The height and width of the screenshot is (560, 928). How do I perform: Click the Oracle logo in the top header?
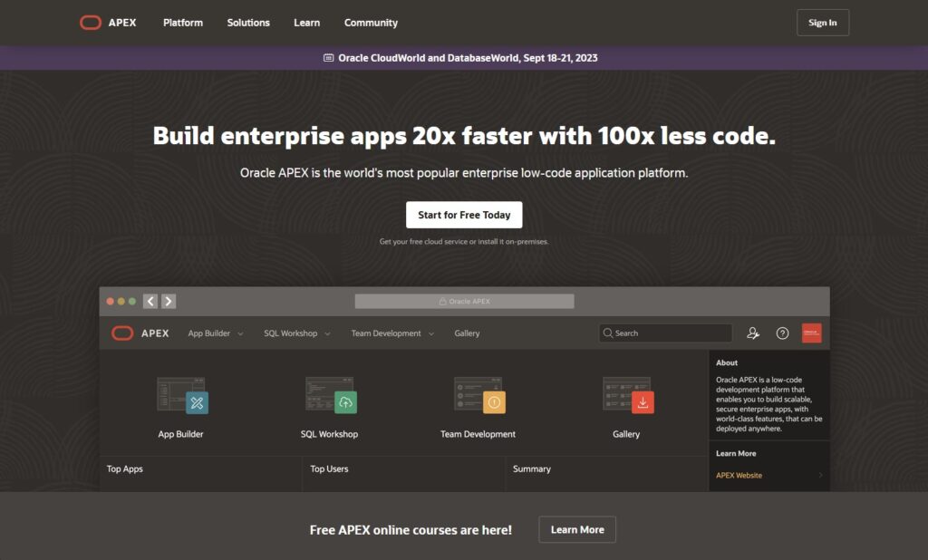coord(91,23)
